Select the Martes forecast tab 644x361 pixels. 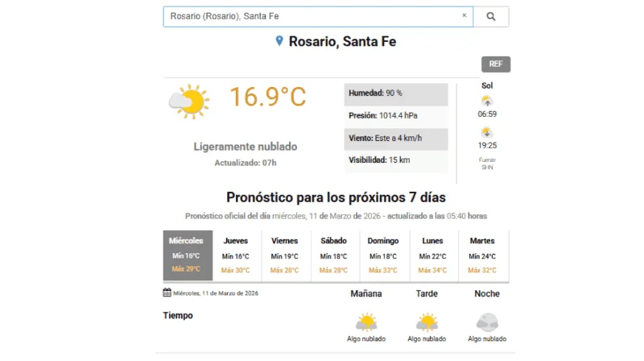[x=482, y=255]
